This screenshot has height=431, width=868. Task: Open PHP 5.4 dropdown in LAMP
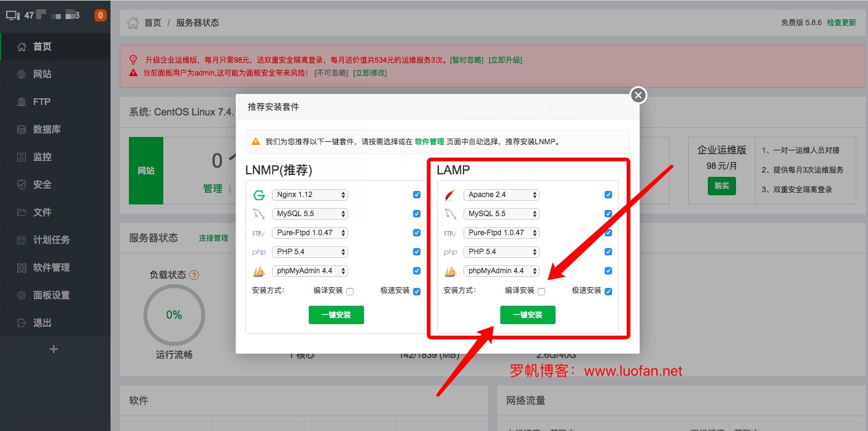(502, 252)
